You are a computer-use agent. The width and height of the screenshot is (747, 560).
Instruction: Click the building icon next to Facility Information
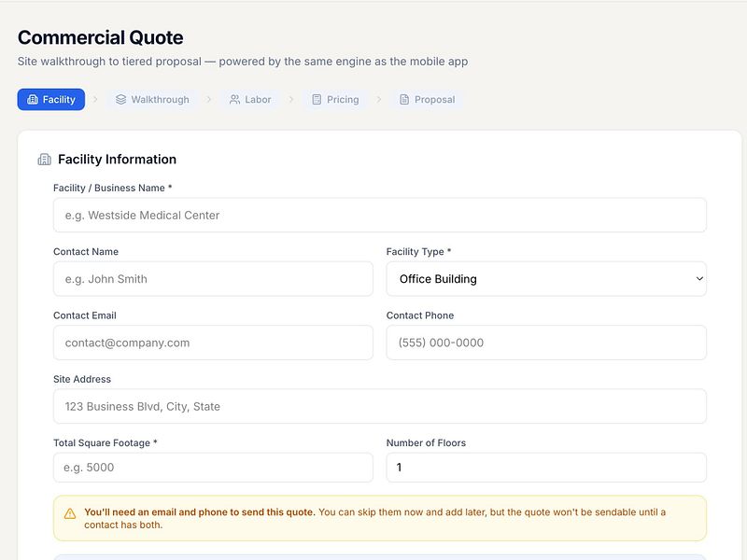point(44,160)
